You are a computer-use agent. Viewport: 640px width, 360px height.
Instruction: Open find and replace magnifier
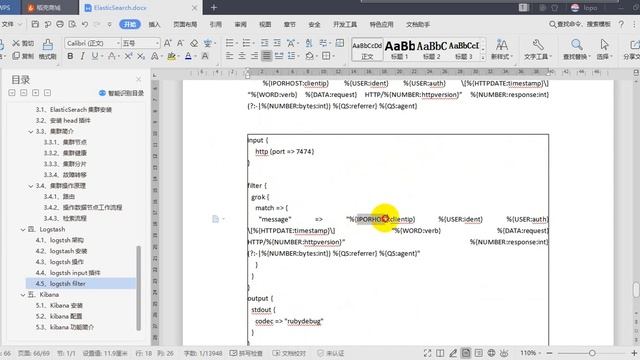(577, 49)
